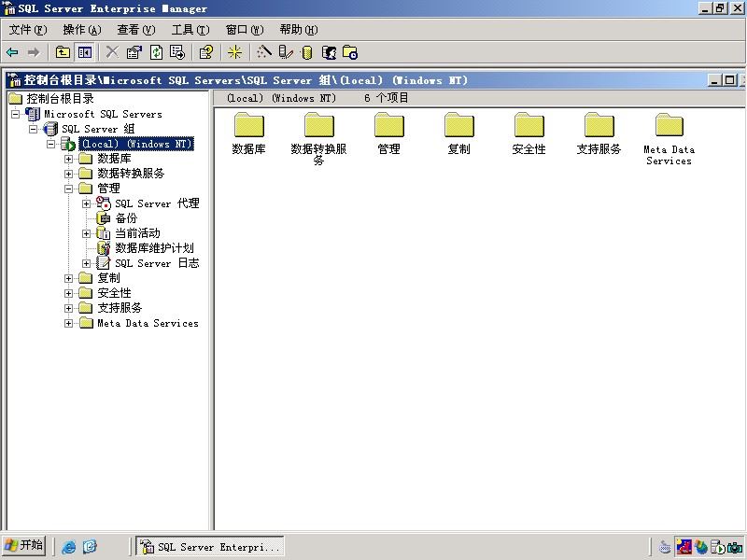
Task: Click the Back arrow toolbar icon
Action: pyautogui.click(x=12, y=52)
